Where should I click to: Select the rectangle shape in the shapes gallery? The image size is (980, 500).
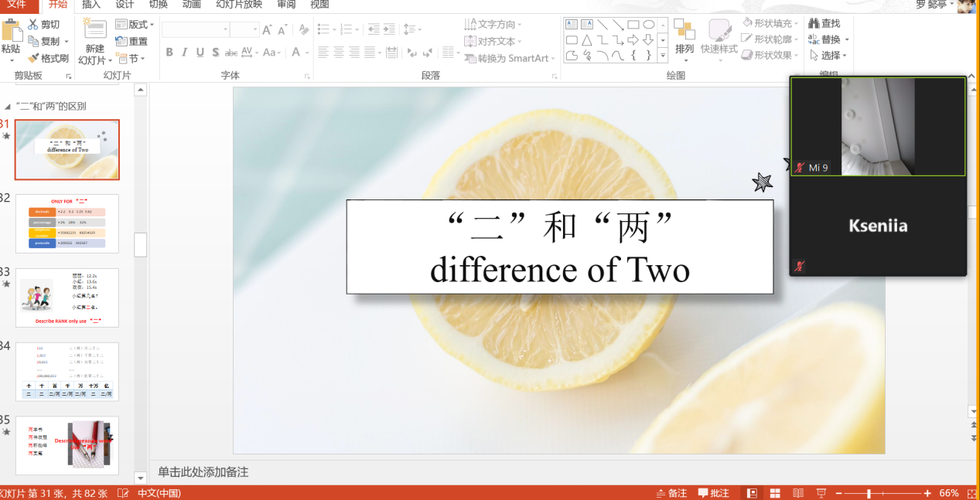point(633,25)
